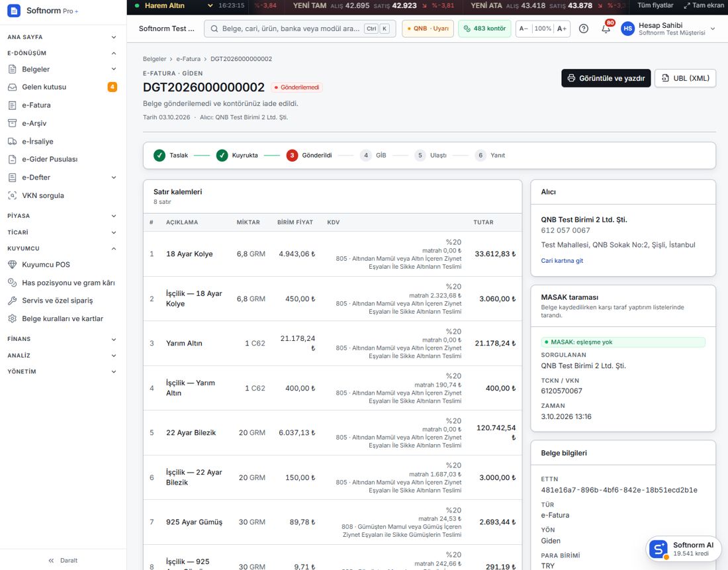Click the HS user avatar
Screen dimensions: 728x570
click(x=627, y=28)
